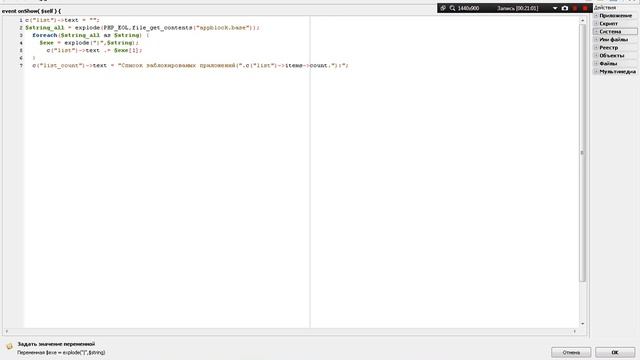Viewport: 640px width, 360px height.
Task: Expand the Имя файла actions group
Action: point(596,40)
